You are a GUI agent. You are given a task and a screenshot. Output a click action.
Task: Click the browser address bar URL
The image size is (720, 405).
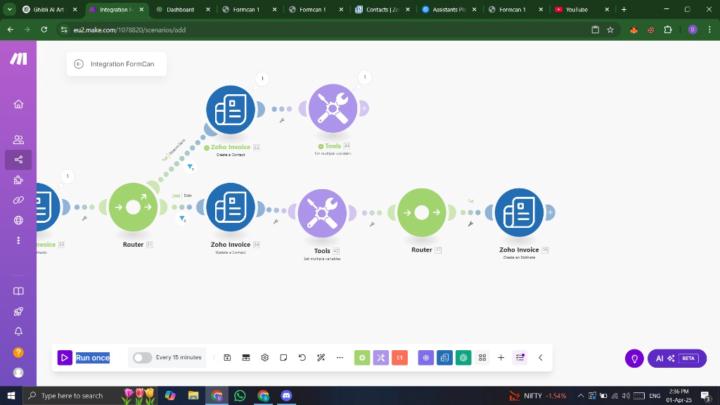[x=129, y=30]
